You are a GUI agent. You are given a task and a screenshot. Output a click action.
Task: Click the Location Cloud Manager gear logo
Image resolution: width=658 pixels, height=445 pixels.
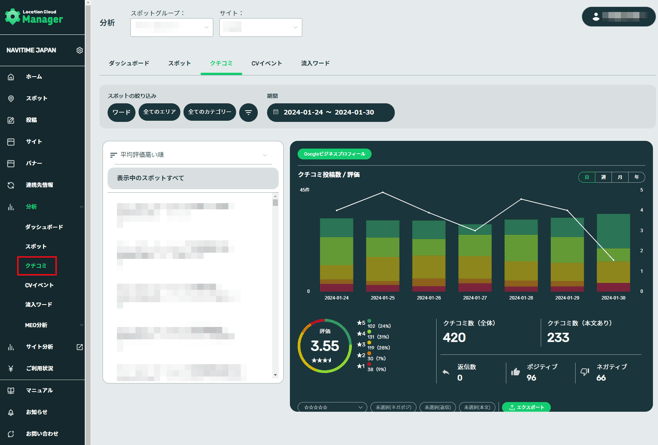12,16
